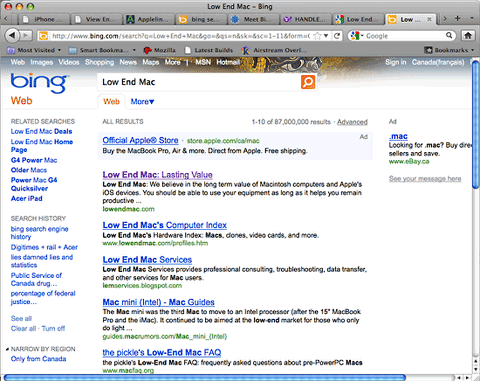This screenshot has height=381, width=480.
Task: Open Advanced search options
Action: (352, 122)
